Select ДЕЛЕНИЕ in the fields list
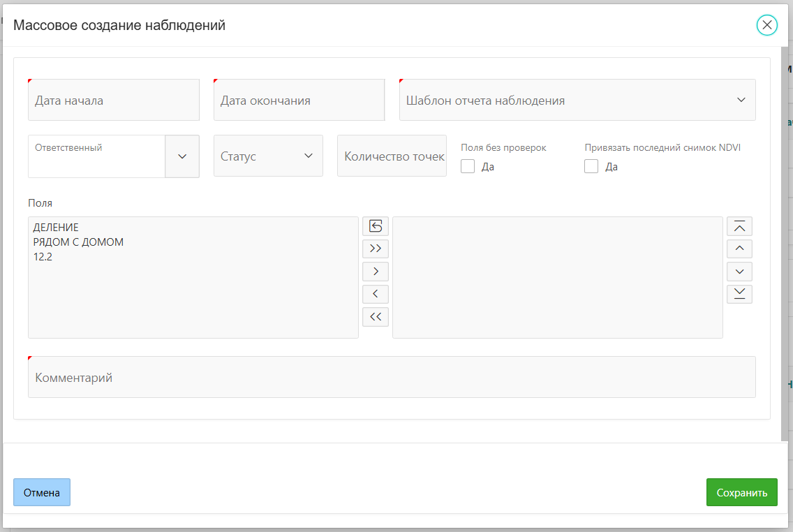 coord(56,228)
